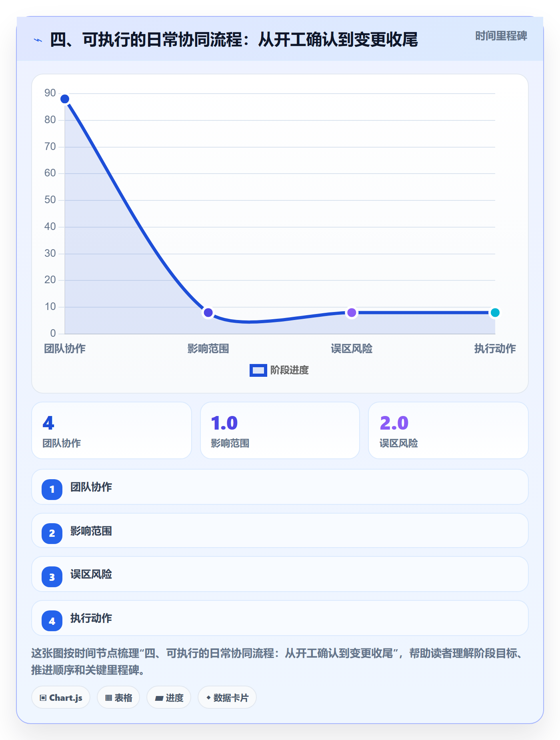The height and width of the screenshot is (740, 560).
Task: Open the data card showing 2.0 误区风险
Action: pyautogui.click(x=448, y=430)
